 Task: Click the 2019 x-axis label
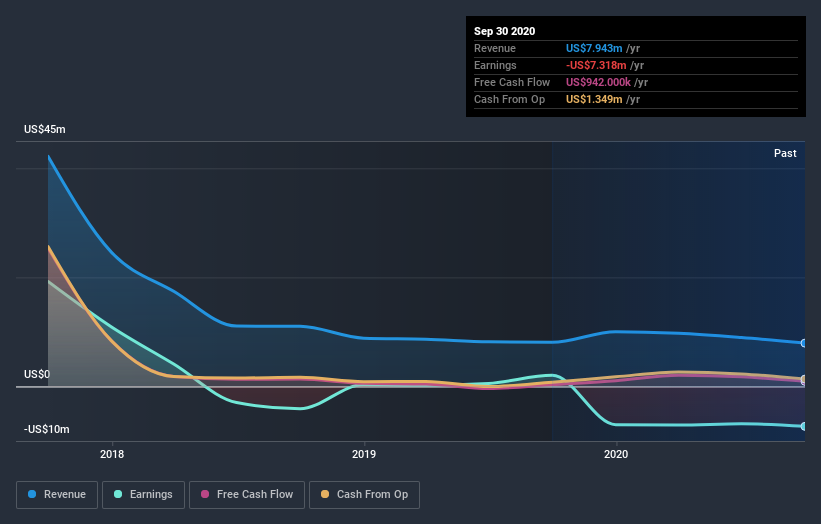click(x=364, y=454)
